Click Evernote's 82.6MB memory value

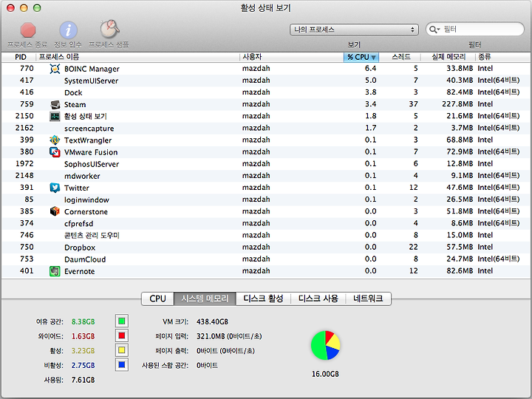[460, 271]
